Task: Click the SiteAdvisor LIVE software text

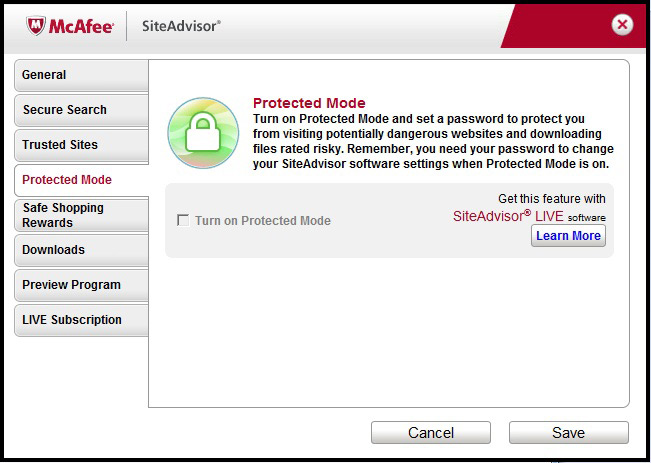Action: [529, 216]
